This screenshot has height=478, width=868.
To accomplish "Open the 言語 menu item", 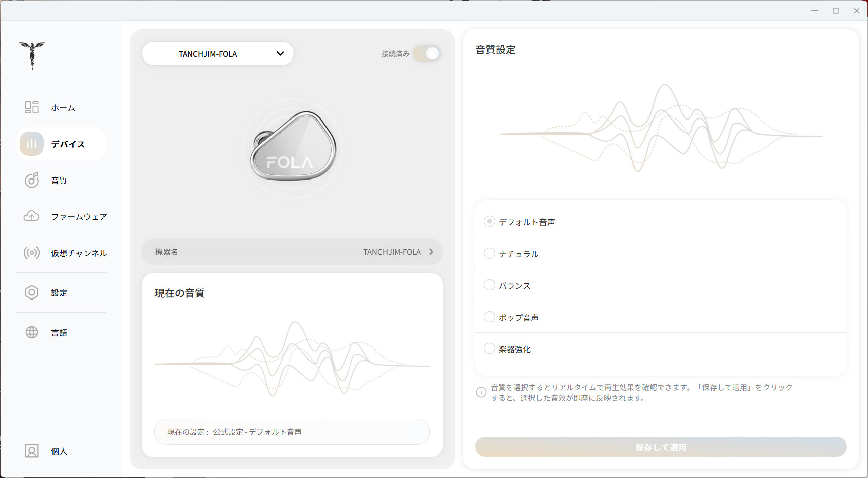I will [x=59, y=333].
